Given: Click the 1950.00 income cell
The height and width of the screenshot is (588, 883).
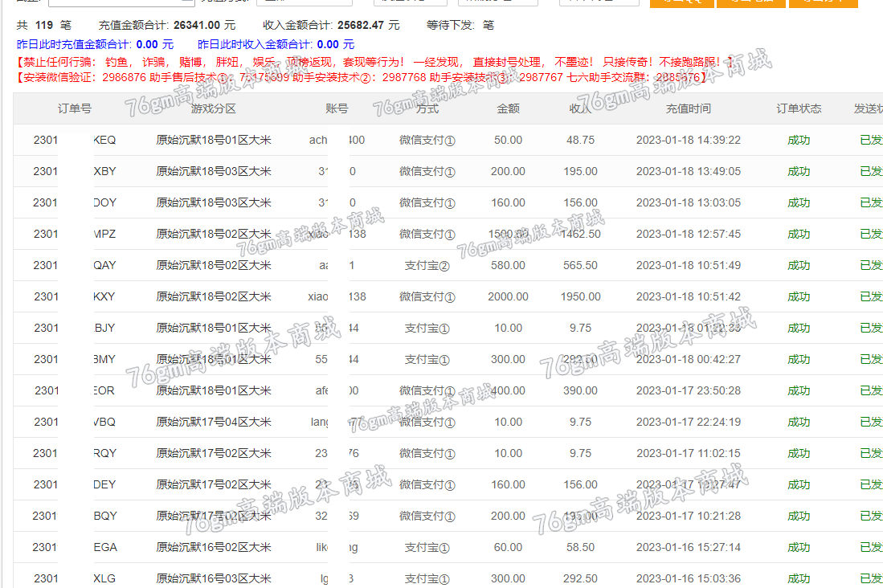Looking at the screenshot, I should 581,297.
